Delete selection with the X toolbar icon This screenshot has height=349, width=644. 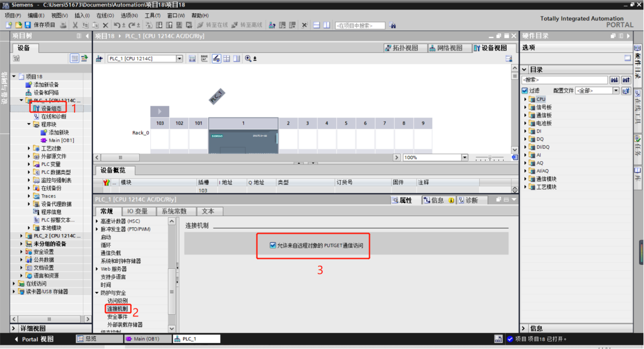[105, 25]
